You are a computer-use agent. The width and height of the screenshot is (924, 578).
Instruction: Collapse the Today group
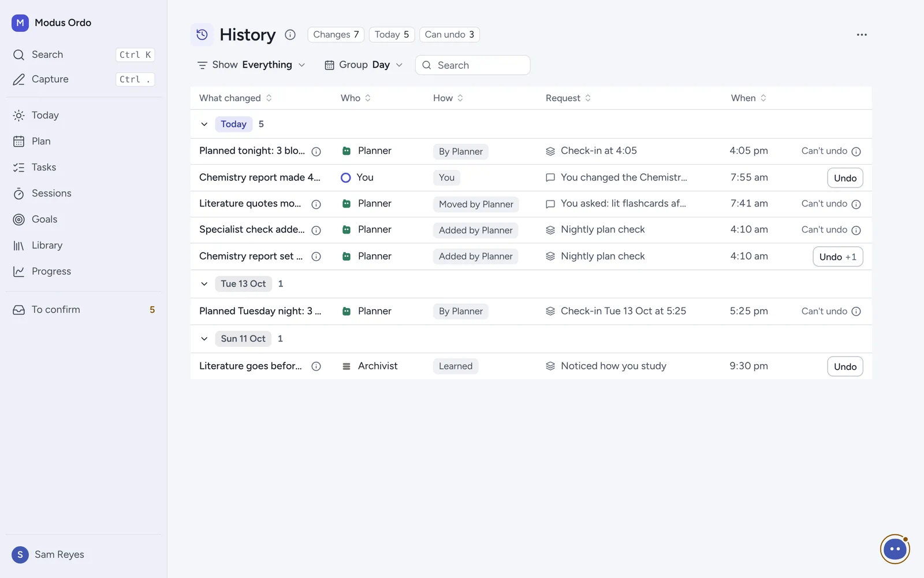[x=204, y=124]
